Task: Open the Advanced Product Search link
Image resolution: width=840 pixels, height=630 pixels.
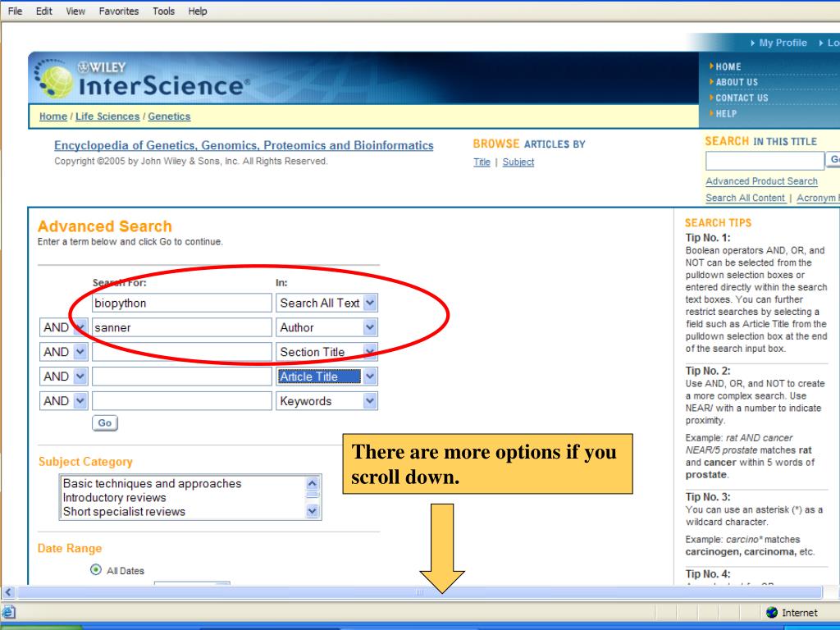Action: 761,181
